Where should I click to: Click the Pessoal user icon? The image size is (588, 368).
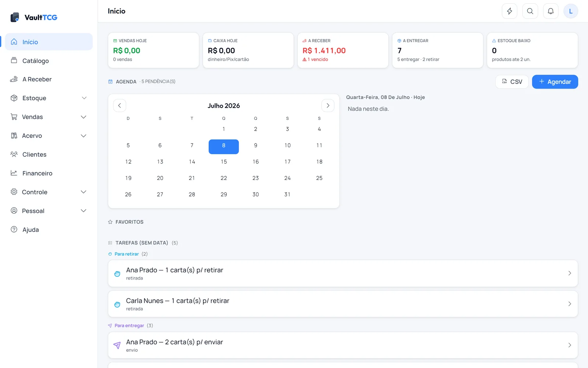pos(14,210)
